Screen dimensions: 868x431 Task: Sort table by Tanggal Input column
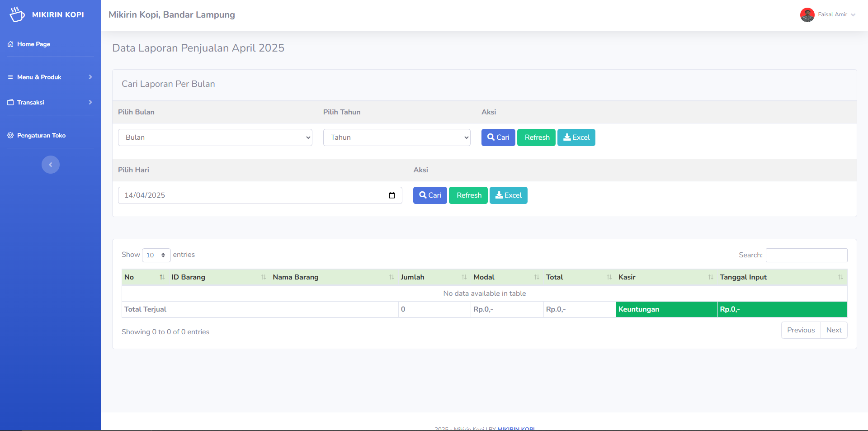(x=783, y=277)
